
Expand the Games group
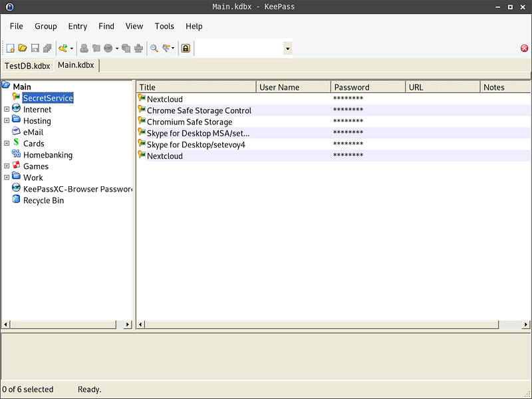pos(7,166)
